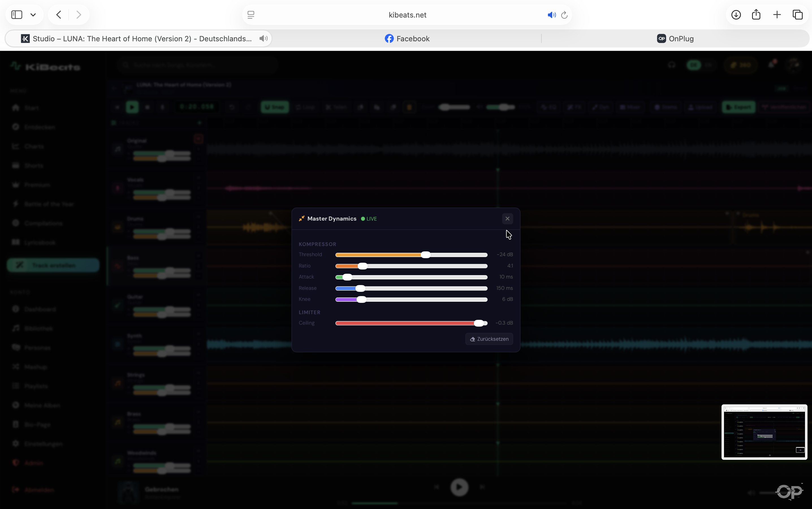Click the 6 dB knee value
The height and width of the screenshot is (509, 812).
[x=507, y=299]
